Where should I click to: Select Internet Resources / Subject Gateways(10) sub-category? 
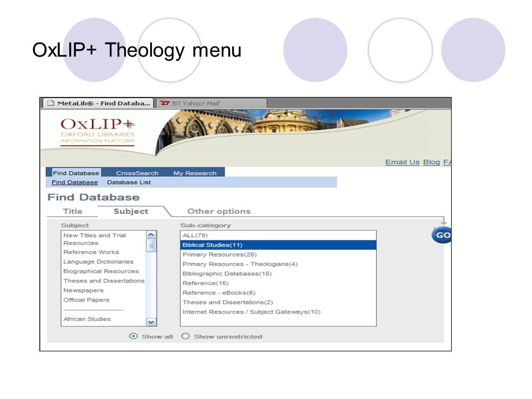(278, 311)
